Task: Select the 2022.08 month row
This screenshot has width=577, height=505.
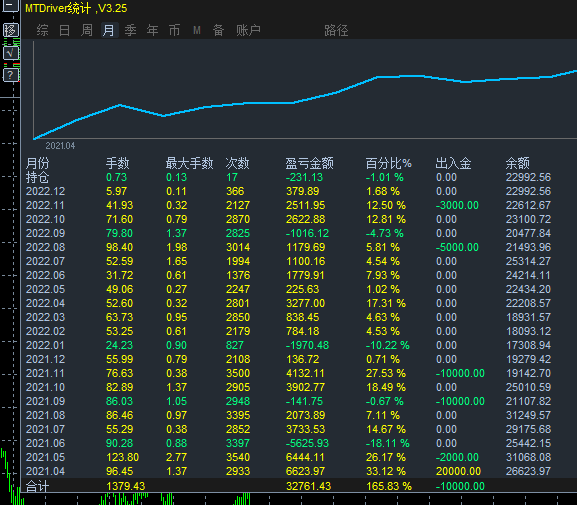Action: pyautogui.click(x=289, y=247)
